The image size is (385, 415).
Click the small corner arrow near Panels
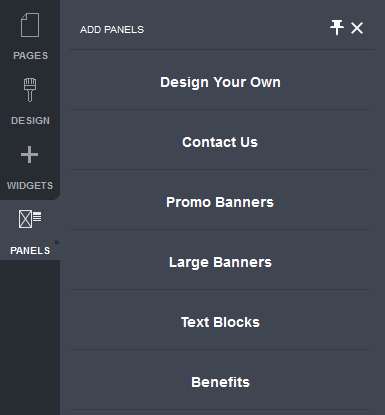pyautogui.click(x=57, y=242)
